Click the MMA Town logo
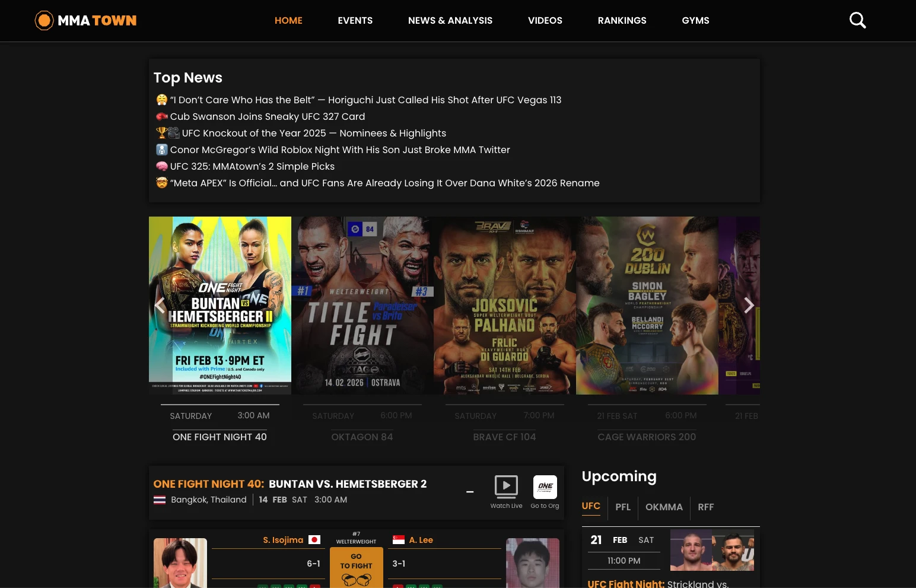Image resolution: width=916 pixels, height=588 pixels. [85, 20]
